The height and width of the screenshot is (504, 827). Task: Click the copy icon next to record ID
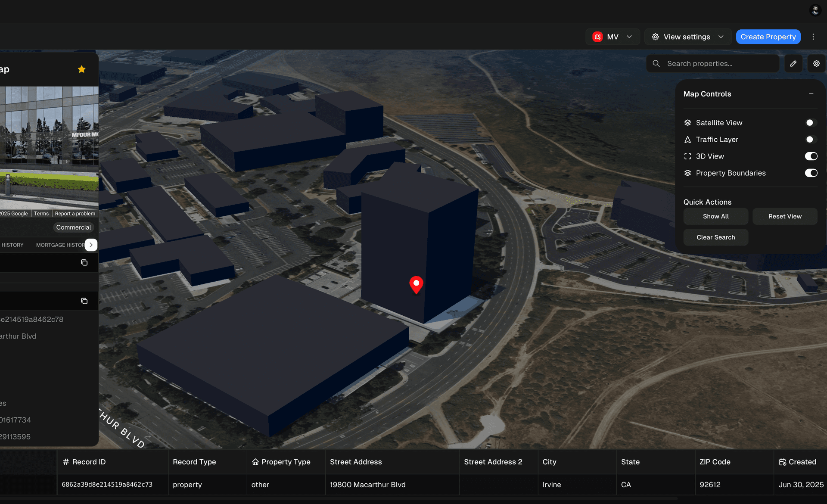tap(84, 262)
